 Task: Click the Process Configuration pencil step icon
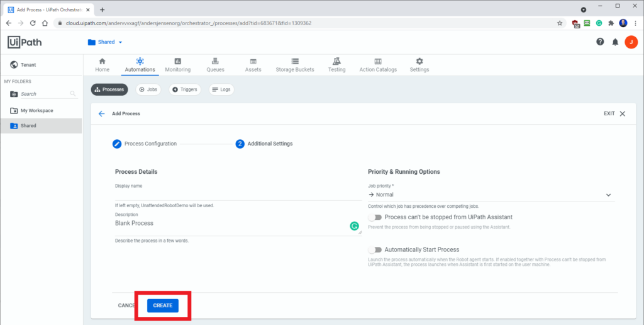[117, 144]
